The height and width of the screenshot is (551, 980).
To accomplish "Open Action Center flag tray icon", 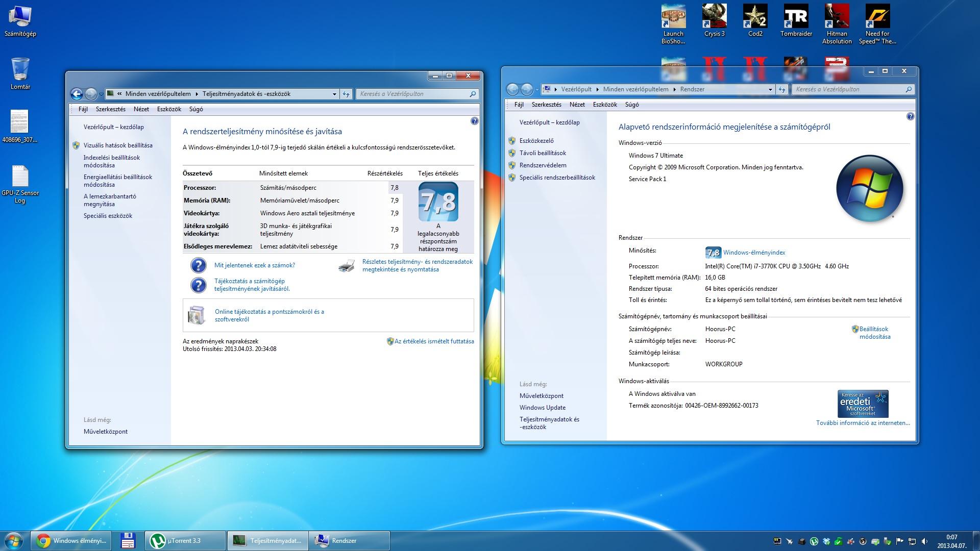I will pyautogui.click(x=899, y=541).
